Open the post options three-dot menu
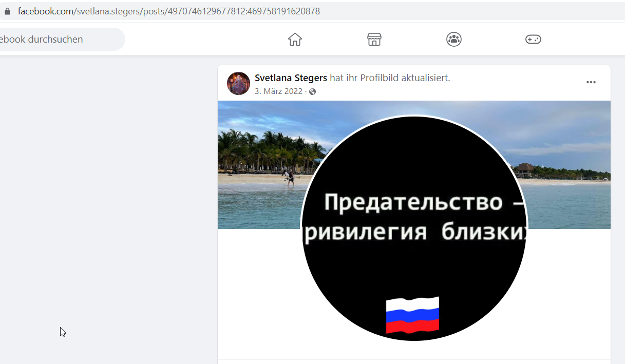The width and height of the screenshot is (625, 364). pyautogui.click(x=591, y=82)
